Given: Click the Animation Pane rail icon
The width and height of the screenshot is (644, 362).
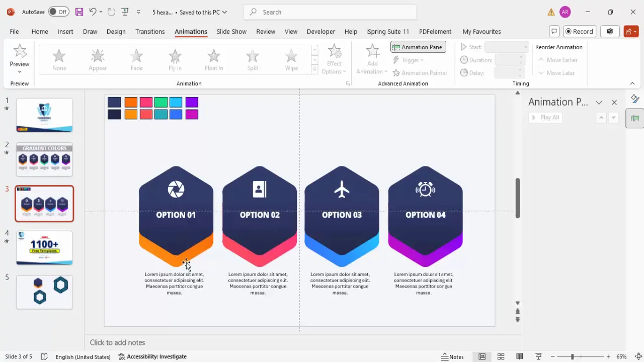Looking at the screenshot, I should tap(635, 119).
